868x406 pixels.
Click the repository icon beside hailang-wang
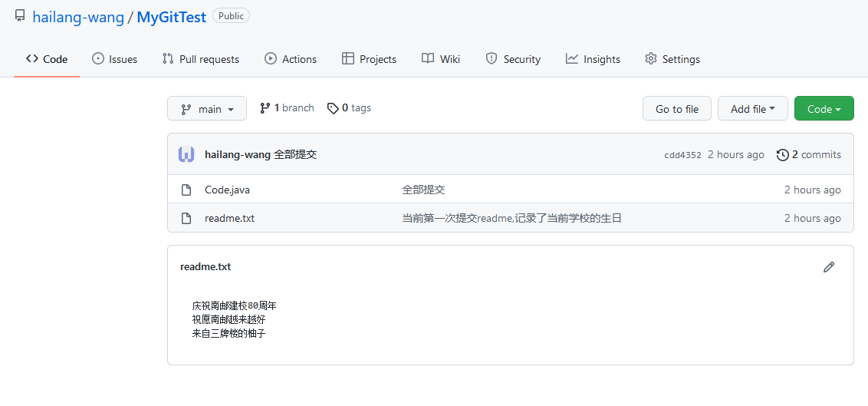tap(20, 16)
